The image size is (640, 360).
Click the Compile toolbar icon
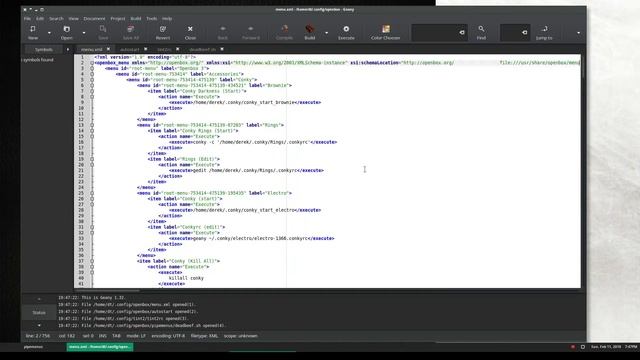pyautogui.click(x=284, y=32)
